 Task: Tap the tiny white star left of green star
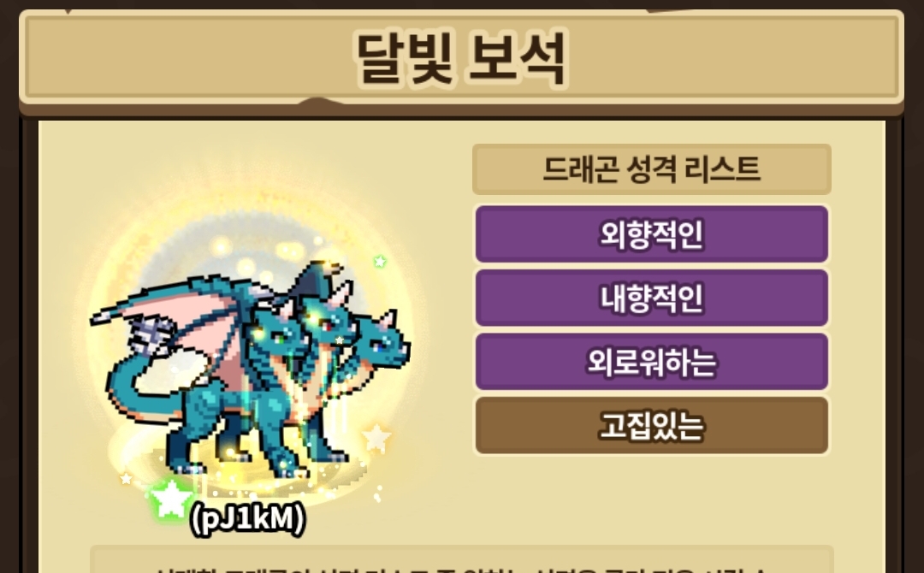coord(126,478)
